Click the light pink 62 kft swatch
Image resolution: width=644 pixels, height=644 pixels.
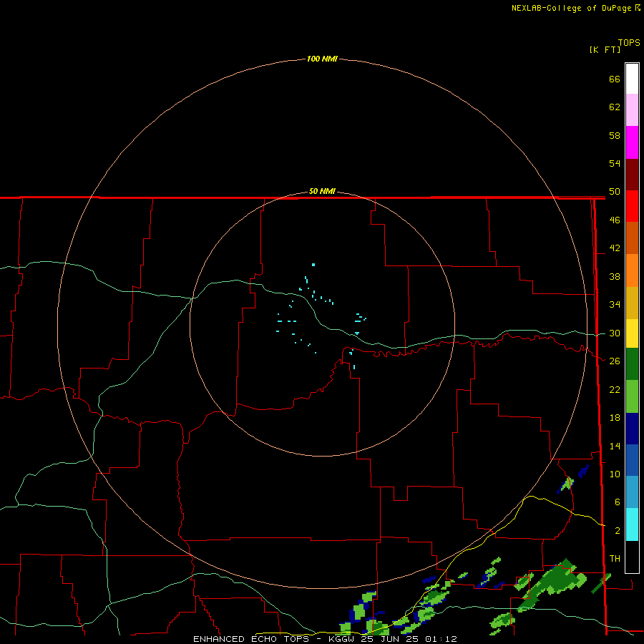point(632,110)
